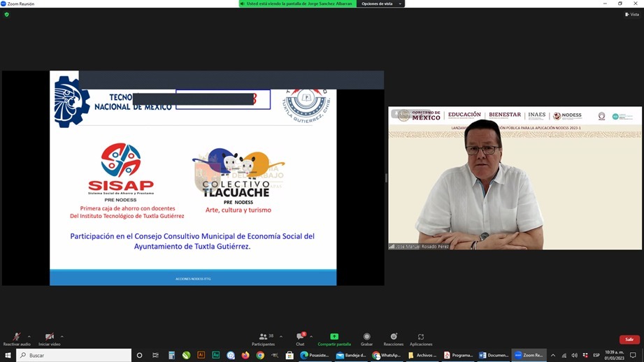Click the green encryption shield icon
This screenshot has height=362, width=644.
[6, 15]
